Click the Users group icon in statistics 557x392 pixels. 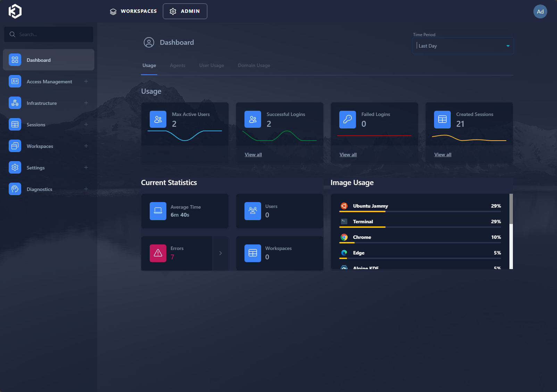click(x=253, y=211)
